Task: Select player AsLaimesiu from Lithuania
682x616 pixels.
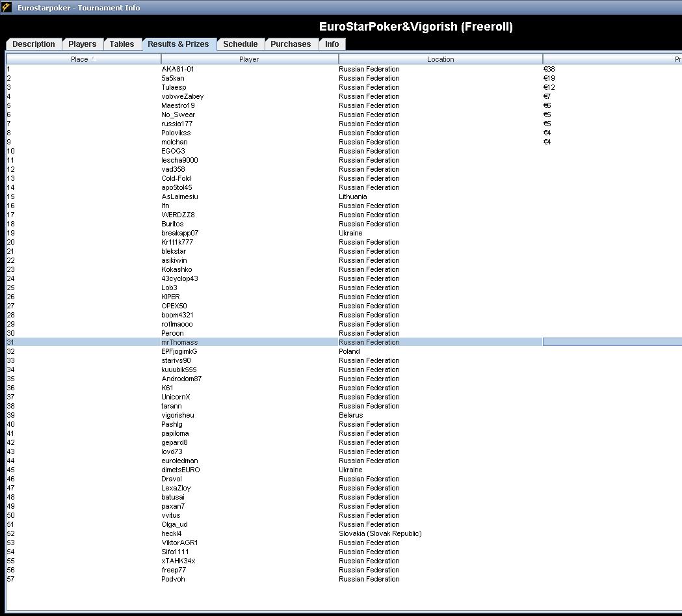Action: click(179, 196)
